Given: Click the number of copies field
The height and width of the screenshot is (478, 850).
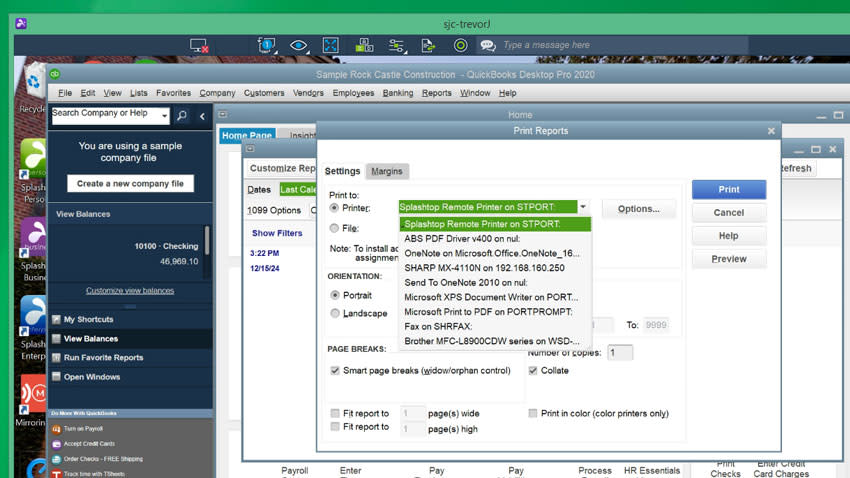Looking at the screenshot, I should pyautogui.click(x=619, y=352).
